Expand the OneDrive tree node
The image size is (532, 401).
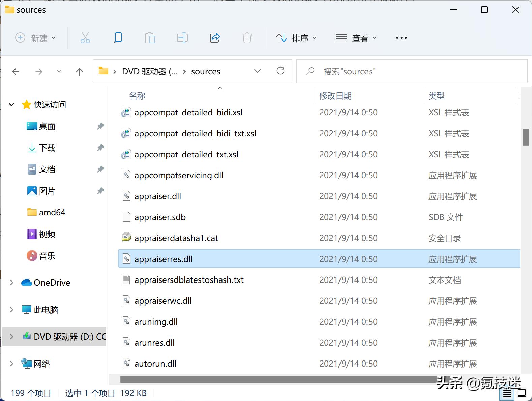(12, 283)
